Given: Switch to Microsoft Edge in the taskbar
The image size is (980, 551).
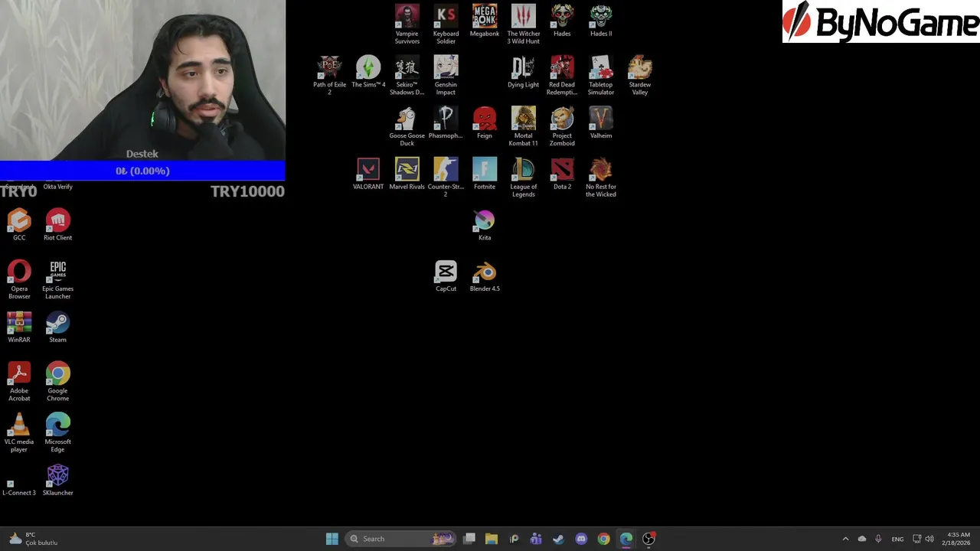Looking at the screenshot, I should (x=626, y=539).
